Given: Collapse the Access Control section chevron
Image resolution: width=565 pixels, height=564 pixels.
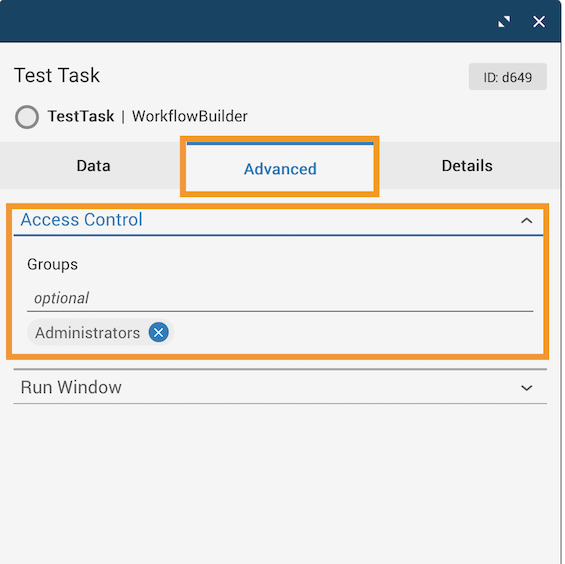Looking at the screenshot, I should click(526, 221).
